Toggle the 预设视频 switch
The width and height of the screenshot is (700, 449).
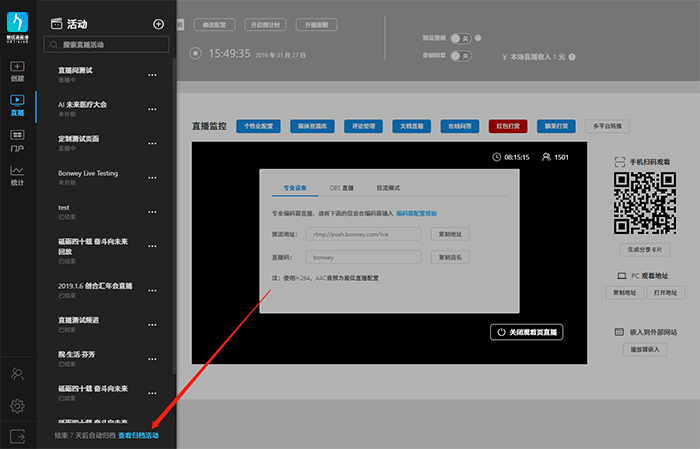(459, 38)
